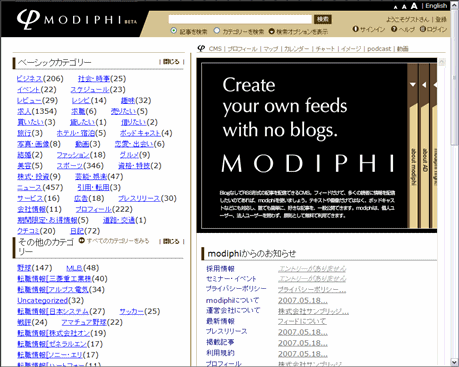The height and width of the screenshot is (367, 459).
Task: Click the ヘルプ question mark icon
Action: [394, 29]
